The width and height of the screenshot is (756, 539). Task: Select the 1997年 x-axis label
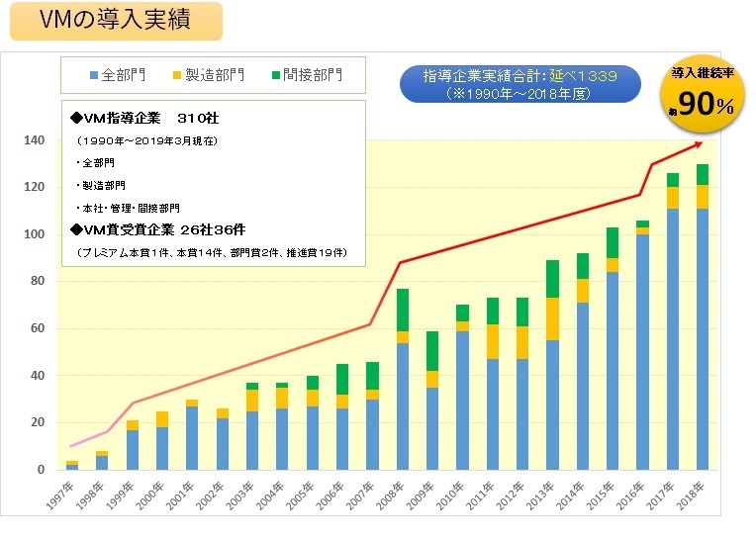tap(63, 494)
